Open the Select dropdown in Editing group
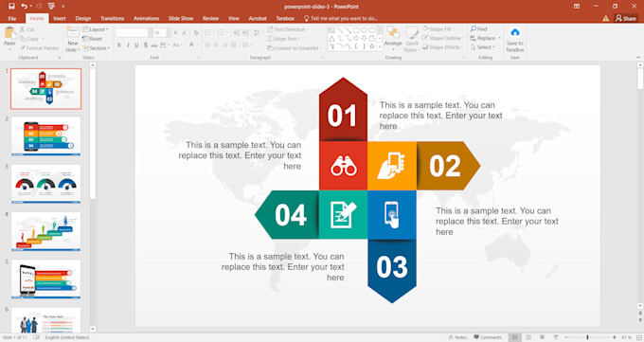Image resolution: width=644 pixels, height=342 pixels. point(483,47)
